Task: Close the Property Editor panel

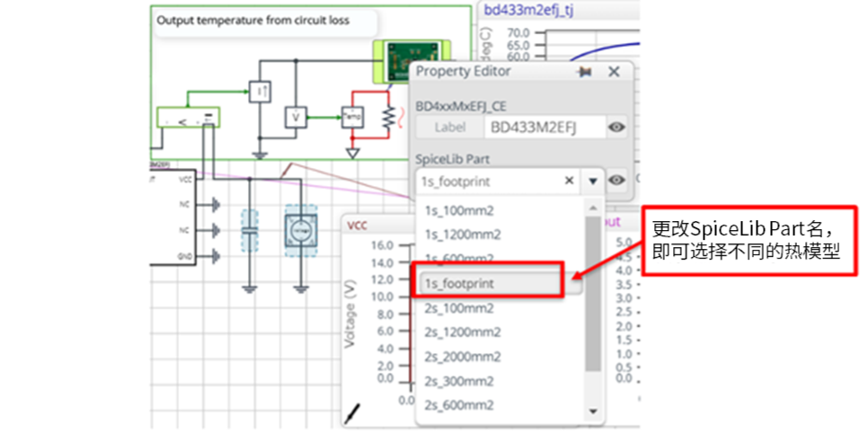Action: (x=614, y=72)
